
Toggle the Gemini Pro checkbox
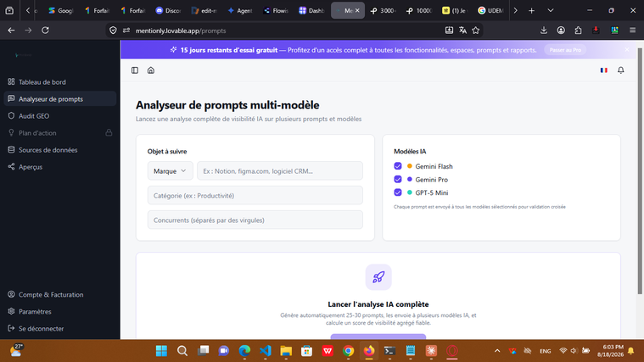point(398,180)
